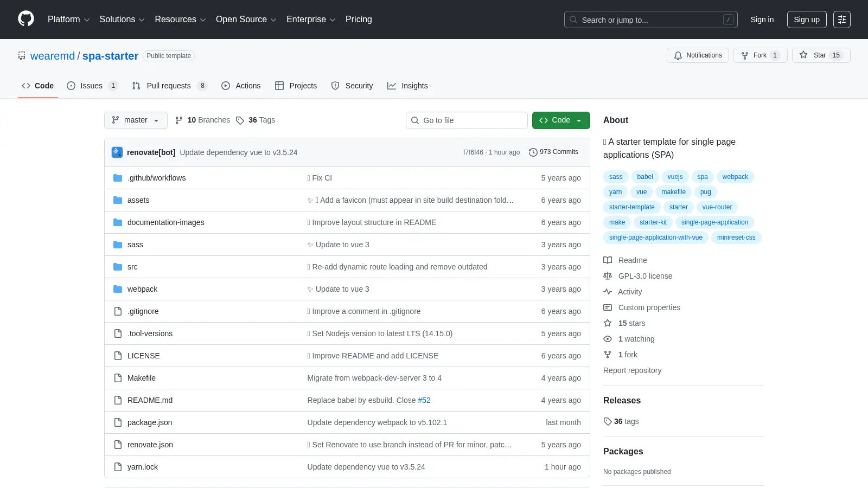The height and width of the screenshot is (488, 868).
Task: Click the src folder icon
Action: [x=118, y=267]
